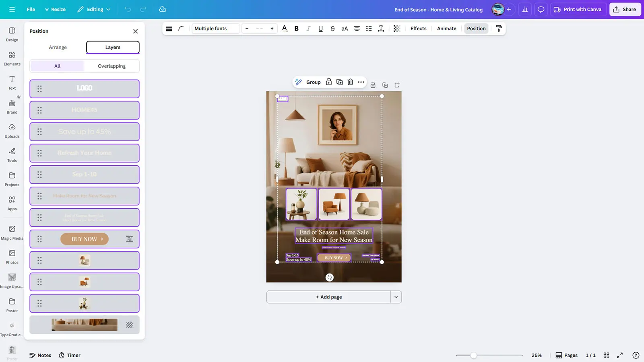Select the All layers filter
644x362 pixels.
[57, 66]
